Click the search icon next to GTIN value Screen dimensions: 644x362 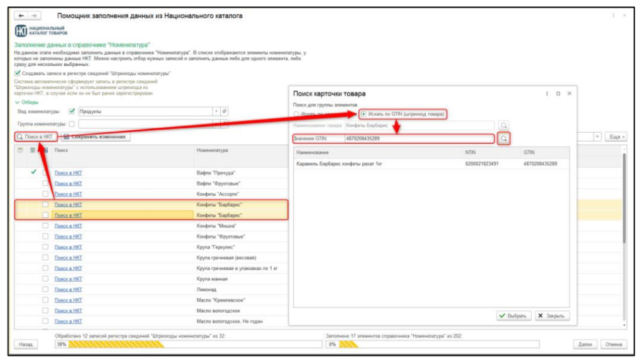tap(504, 138)
